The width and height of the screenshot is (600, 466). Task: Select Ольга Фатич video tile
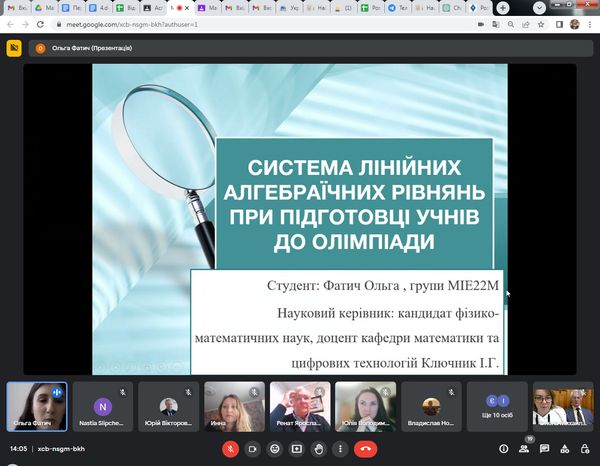click(x=37, y=407)
